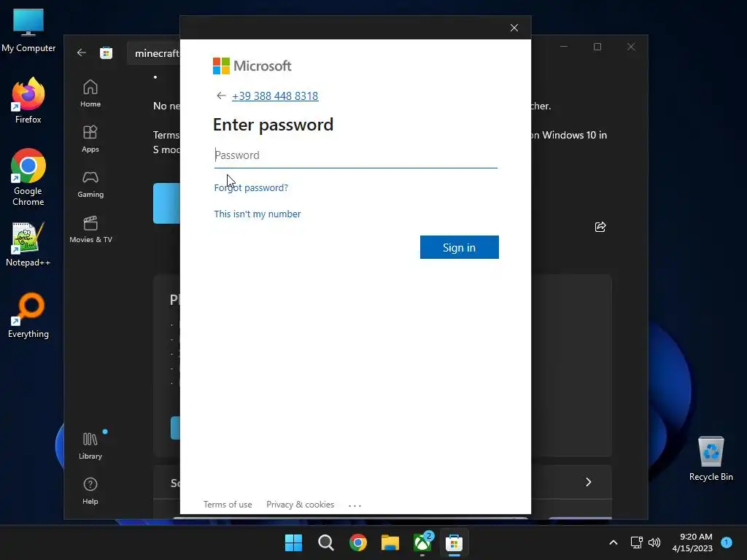The height and width of the screenshot is (560, 747).
Task: Open Library in Store sidebar
Action: point(90,446)
